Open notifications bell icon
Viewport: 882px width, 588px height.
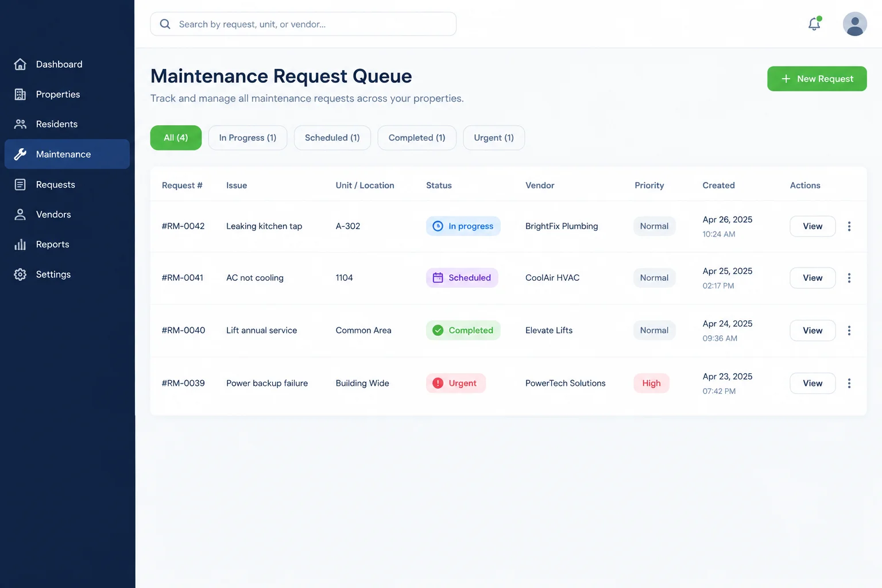pos(814,24)
